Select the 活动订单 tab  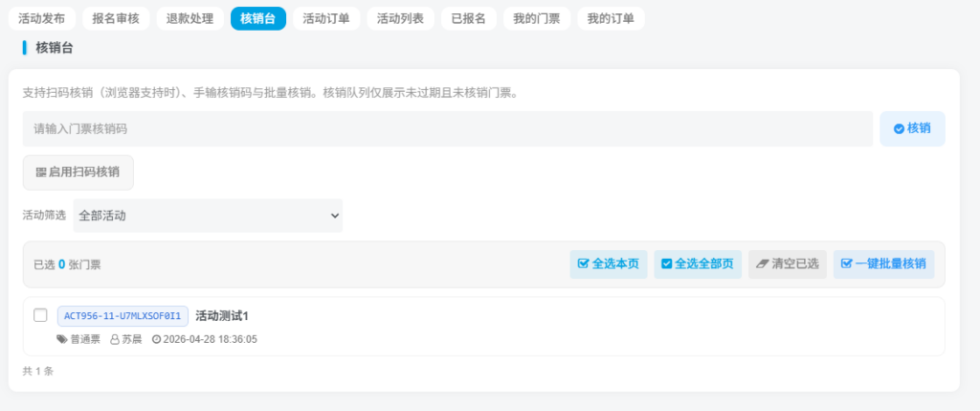326,19
